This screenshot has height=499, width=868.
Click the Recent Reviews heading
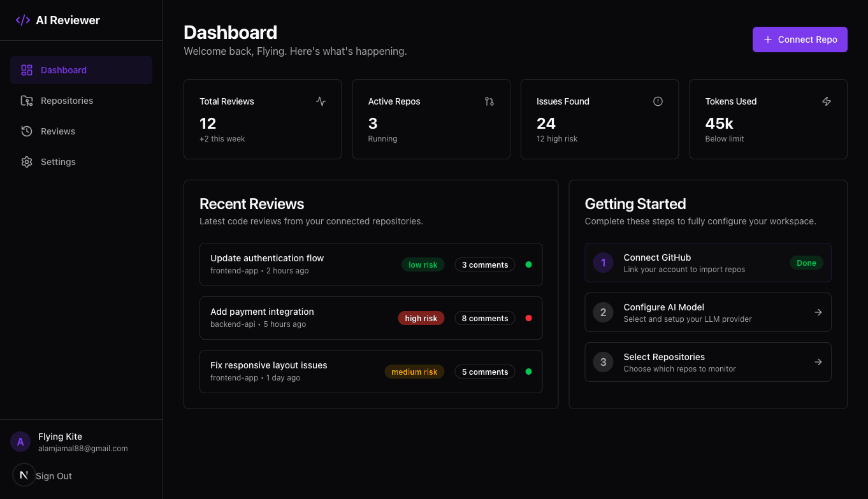[252, 204]
